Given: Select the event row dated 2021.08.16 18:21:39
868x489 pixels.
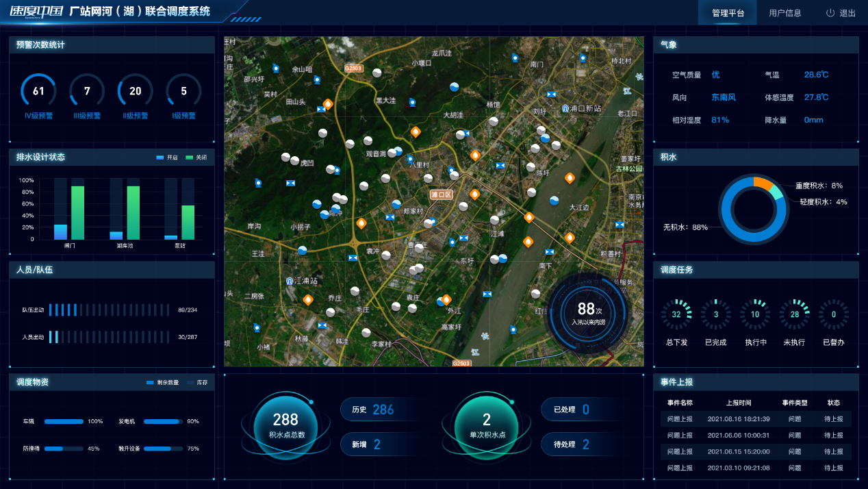Looking at the screenshot, I should coord(756,418).
